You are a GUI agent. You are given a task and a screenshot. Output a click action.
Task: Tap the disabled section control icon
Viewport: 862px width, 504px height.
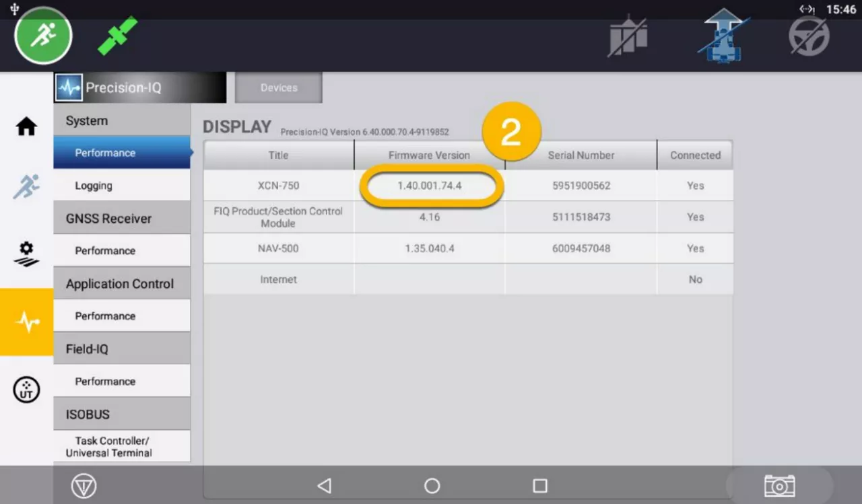tap(628, 36)
